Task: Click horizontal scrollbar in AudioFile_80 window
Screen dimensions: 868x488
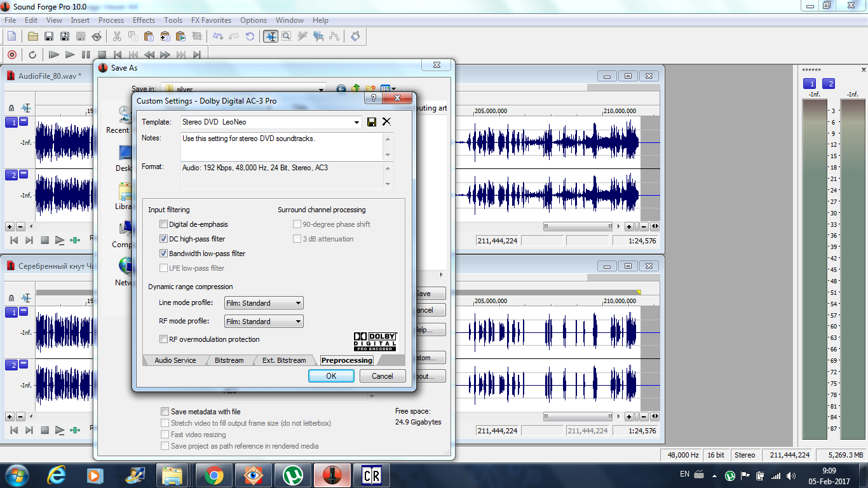Action: 577,226
